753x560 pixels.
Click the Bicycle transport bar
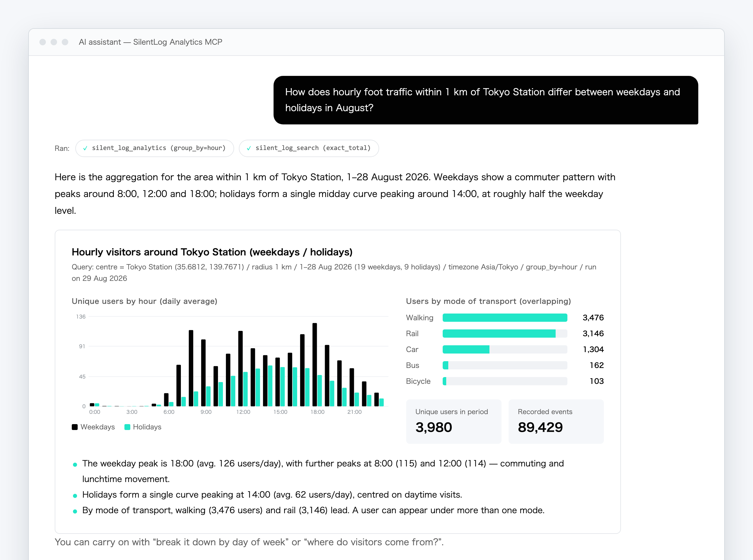tap(505, 381)
